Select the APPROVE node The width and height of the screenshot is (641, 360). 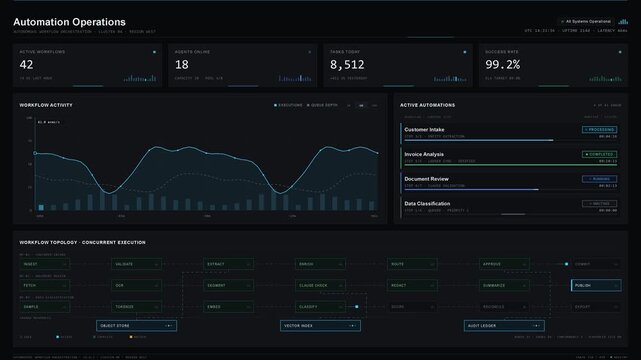pos(504,264)
